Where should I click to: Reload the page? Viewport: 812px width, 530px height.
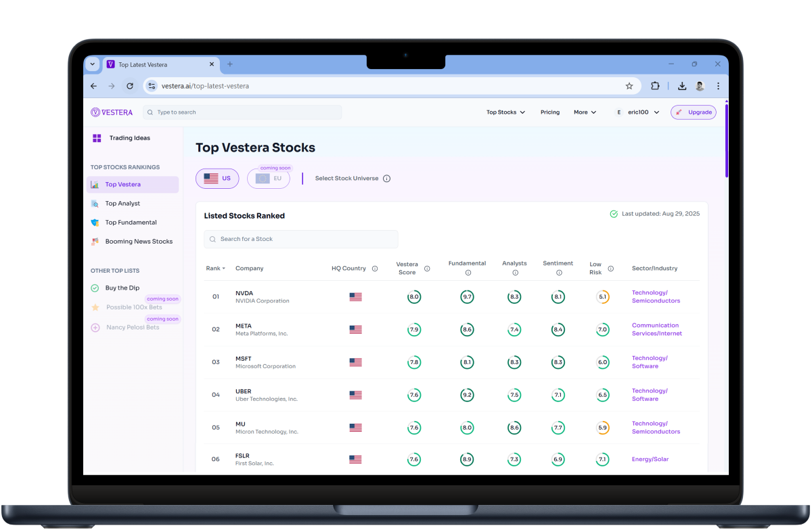(130, 86)
